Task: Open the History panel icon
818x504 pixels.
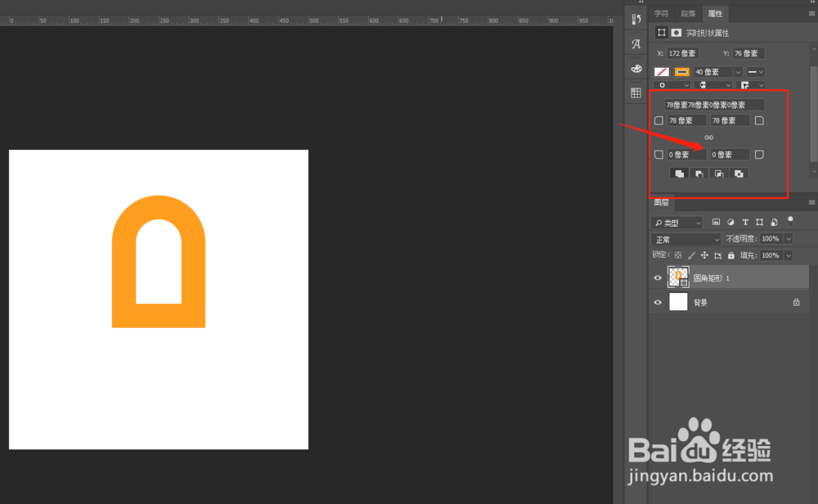Action: 636,20
